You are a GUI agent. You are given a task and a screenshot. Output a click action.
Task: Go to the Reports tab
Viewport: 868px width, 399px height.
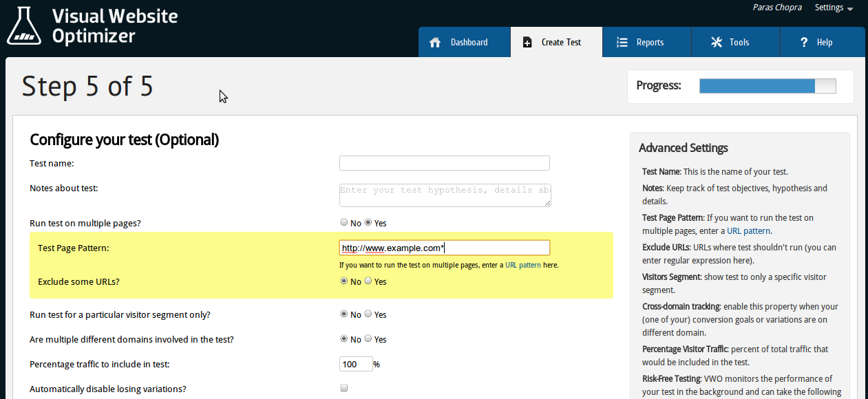[647, 42]
